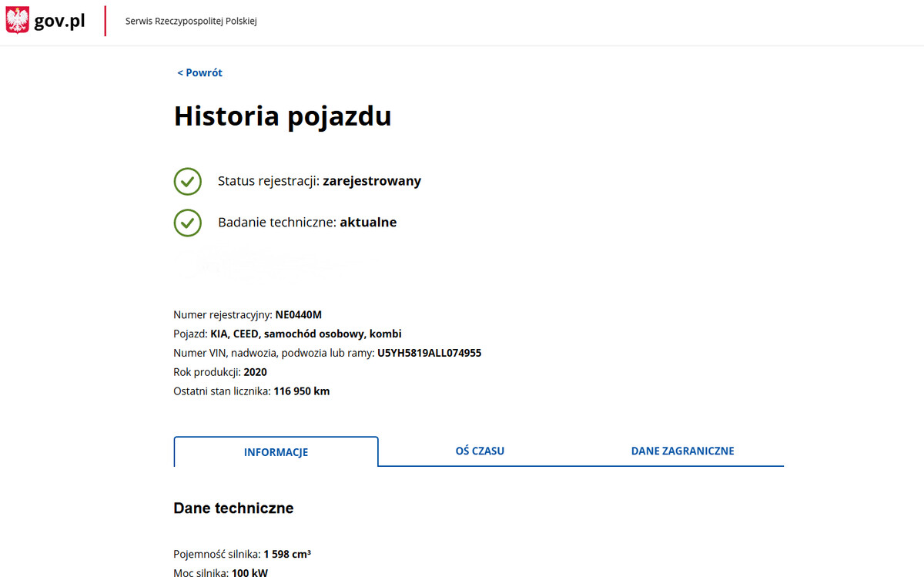
Task: Click the gov.pl logo text
Action: coord(59,22)
